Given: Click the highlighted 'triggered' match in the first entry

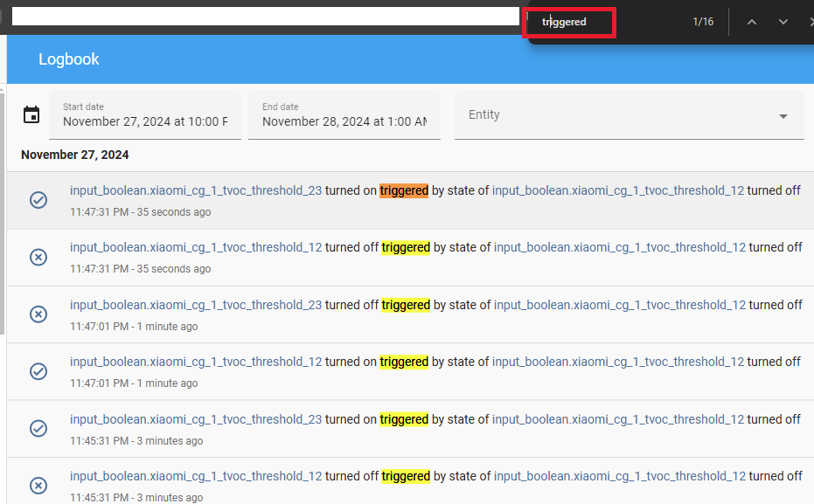Looking at the screenshot, I should (x=404, y=190).
